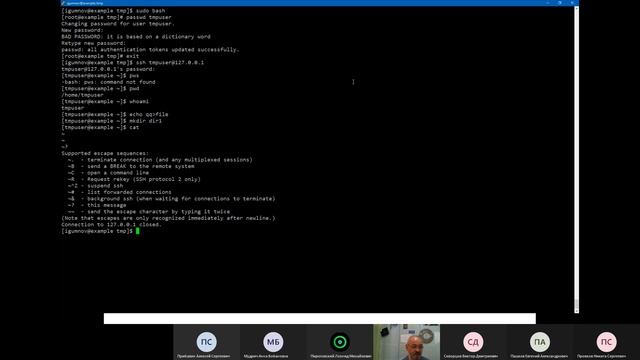Screen dimensions: 640x360
Task: Click the "/home/tmpuser" output line
Action: pyautogui.click(x=82, y=95)
